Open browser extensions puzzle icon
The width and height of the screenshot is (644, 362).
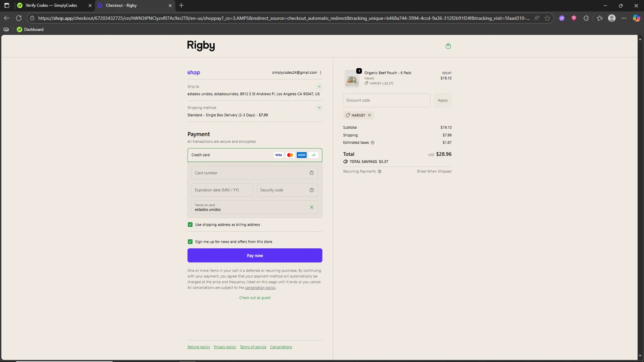tap(586, 18)
